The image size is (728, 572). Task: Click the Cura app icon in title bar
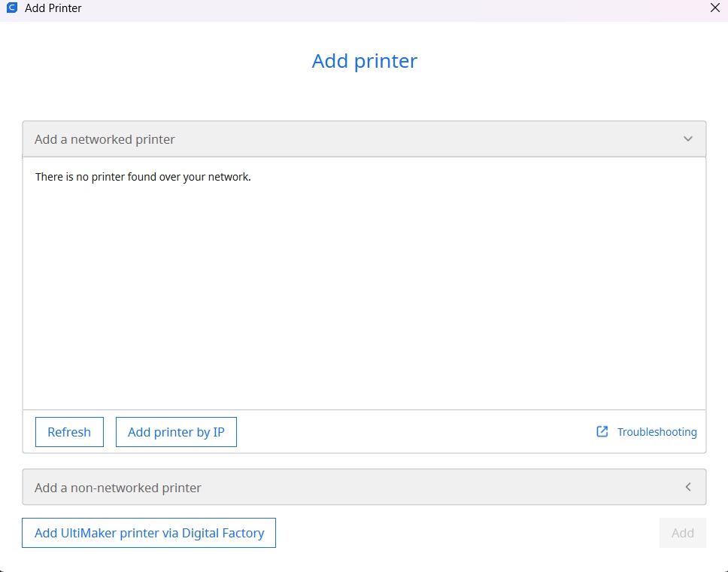coord(11,8)
